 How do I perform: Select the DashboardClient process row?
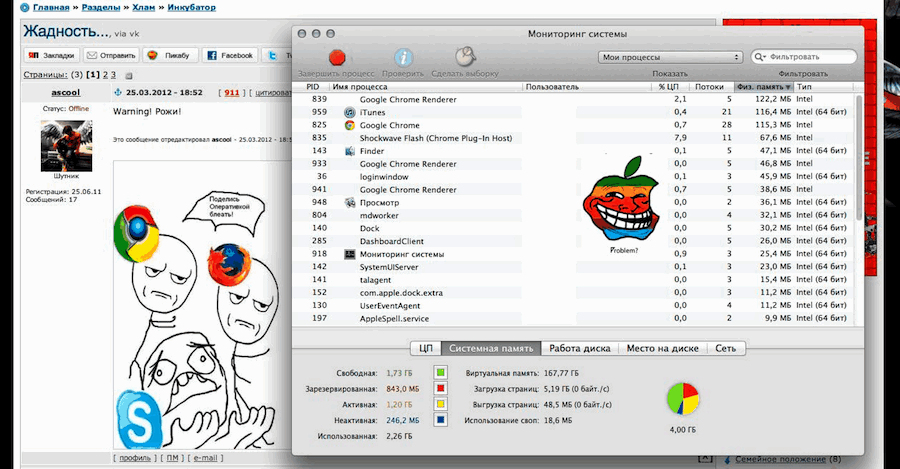pyautogui.click(x=574, y=241)
